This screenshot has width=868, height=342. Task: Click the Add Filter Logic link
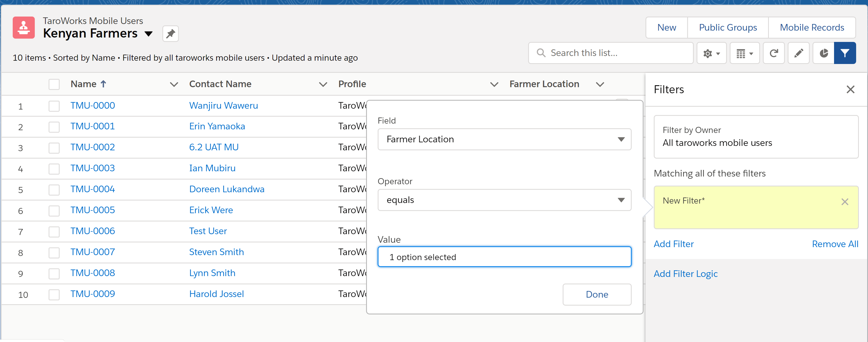coord(686,274)
